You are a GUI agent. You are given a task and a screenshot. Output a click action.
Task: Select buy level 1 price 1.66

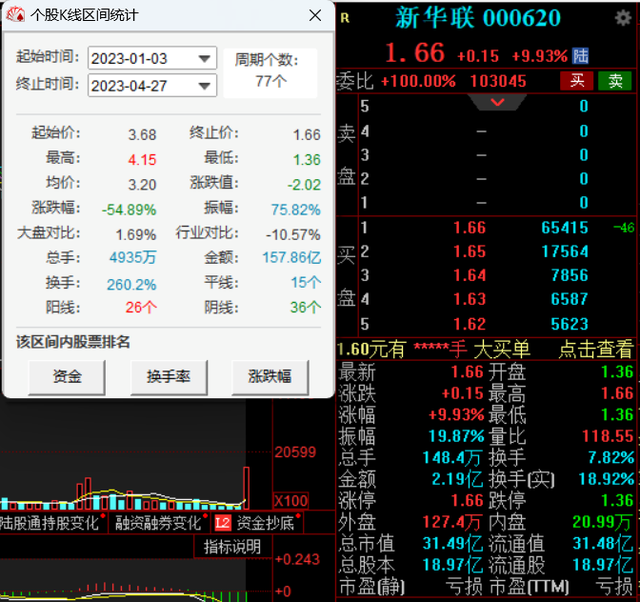(x=470, y=228)
